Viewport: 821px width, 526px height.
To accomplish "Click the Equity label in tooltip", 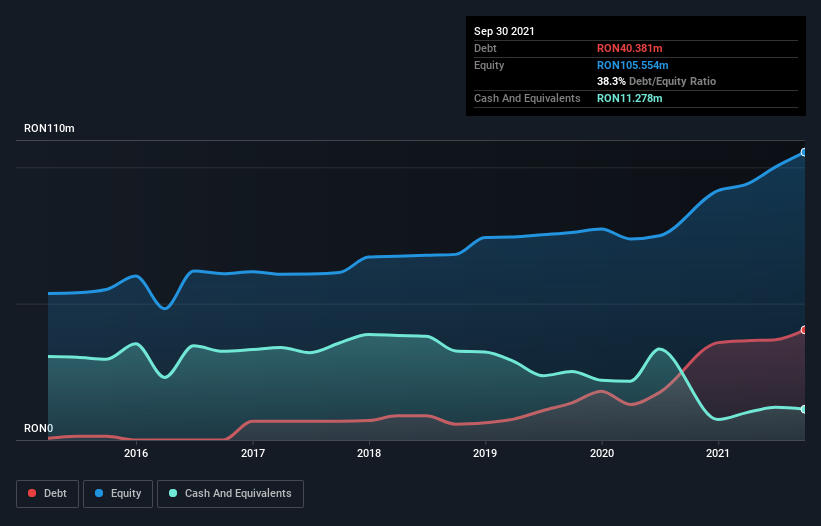I will [x=489, y=65].
